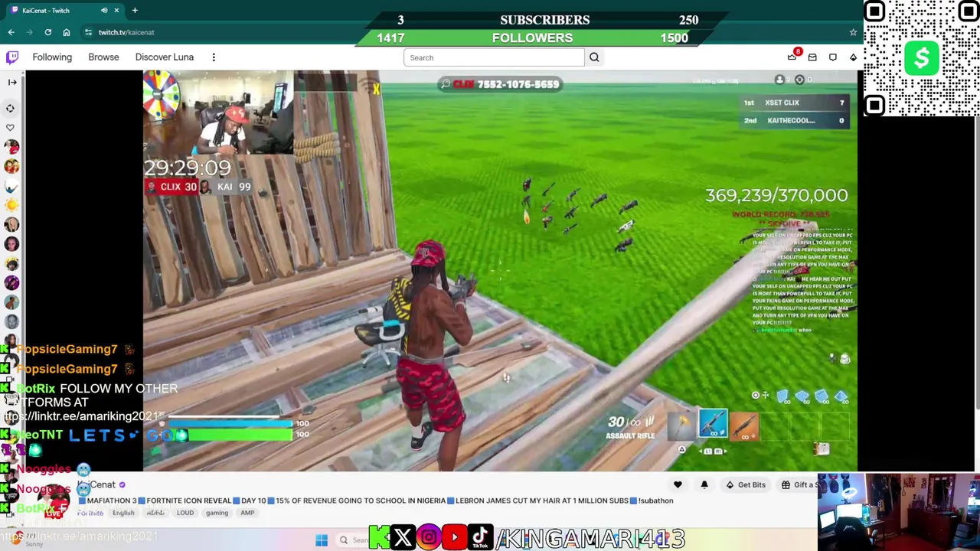
Task: Click the Cash App QR code
Action: [922, 58]
